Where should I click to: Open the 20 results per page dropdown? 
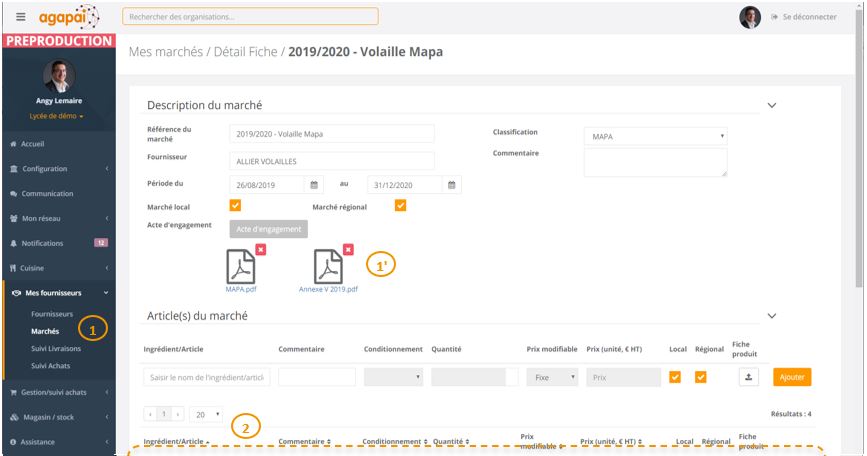click(x=206, y=414)
